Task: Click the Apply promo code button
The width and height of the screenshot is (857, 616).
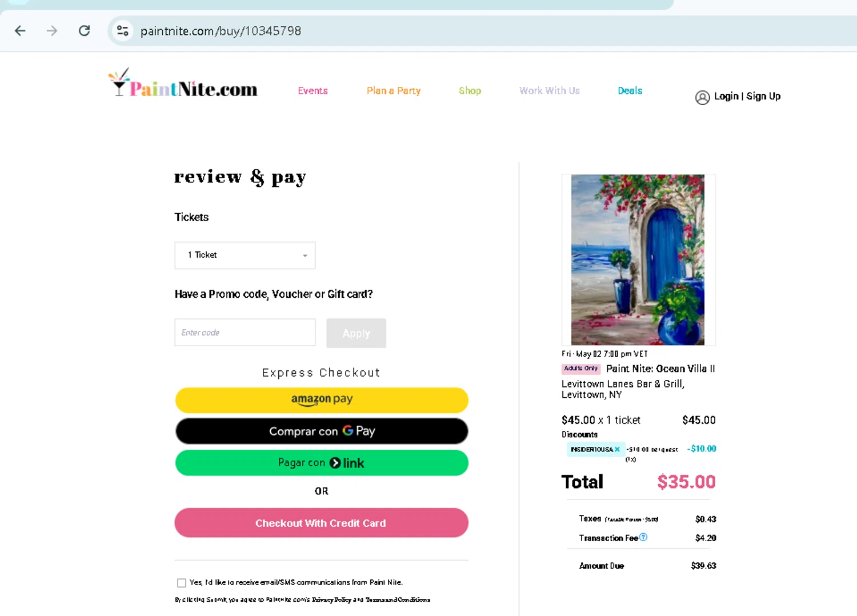Action: tap(357, 333)
